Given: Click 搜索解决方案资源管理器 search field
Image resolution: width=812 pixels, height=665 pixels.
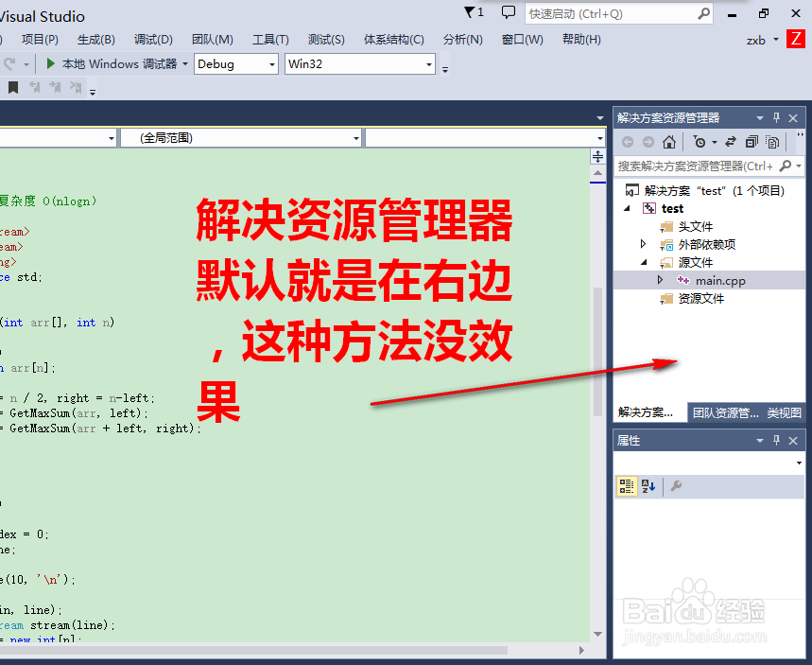Looking at the screenshot, I should click(x=696, y=166).
